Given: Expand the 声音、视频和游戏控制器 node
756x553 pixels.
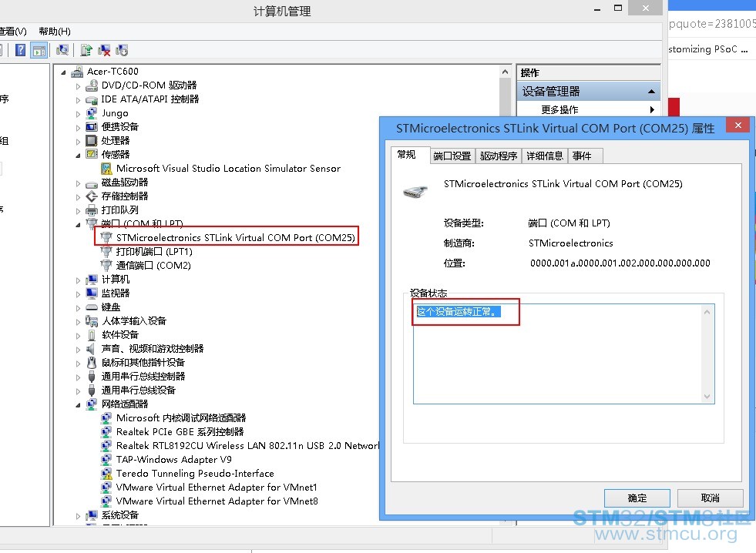Looking at the screenshot, I should [x=78, y=349].
